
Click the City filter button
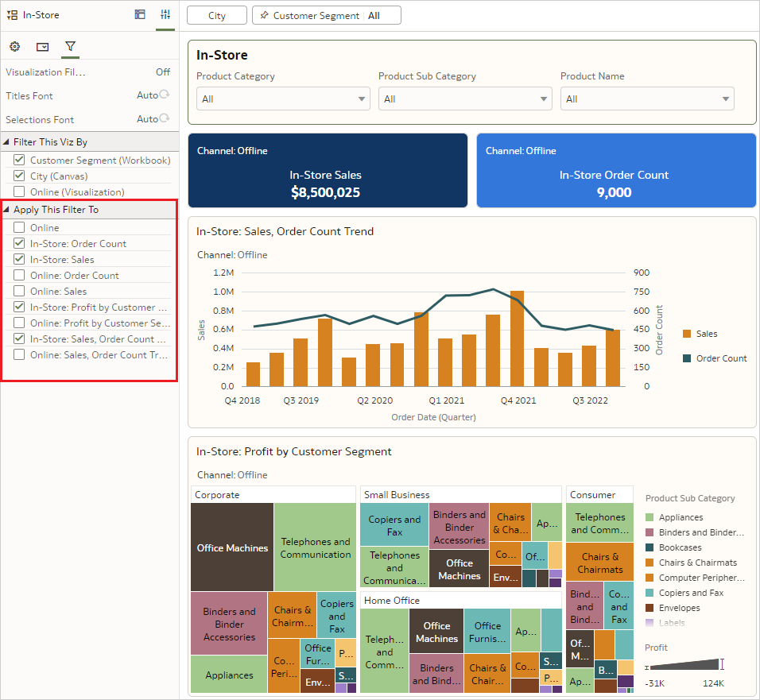point(216,15)
